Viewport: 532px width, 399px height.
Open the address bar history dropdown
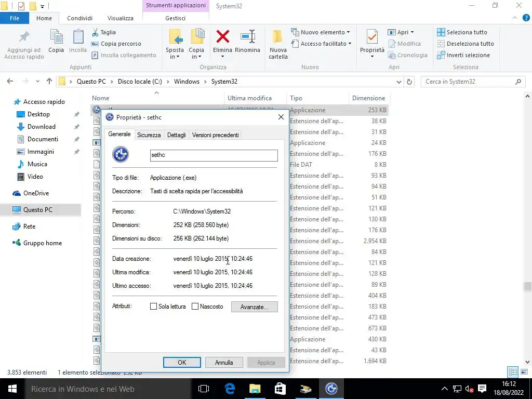tap(399, 82)
